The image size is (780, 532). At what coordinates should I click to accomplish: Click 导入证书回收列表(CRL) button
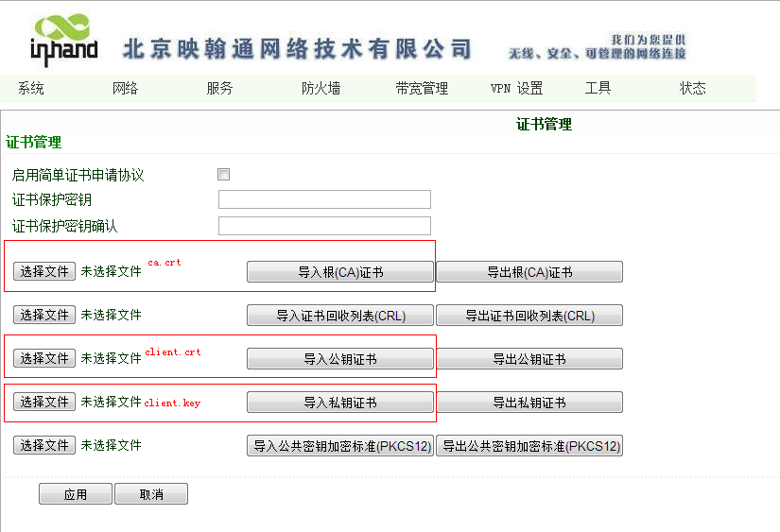pyautogui.click(x=340, y=316)
